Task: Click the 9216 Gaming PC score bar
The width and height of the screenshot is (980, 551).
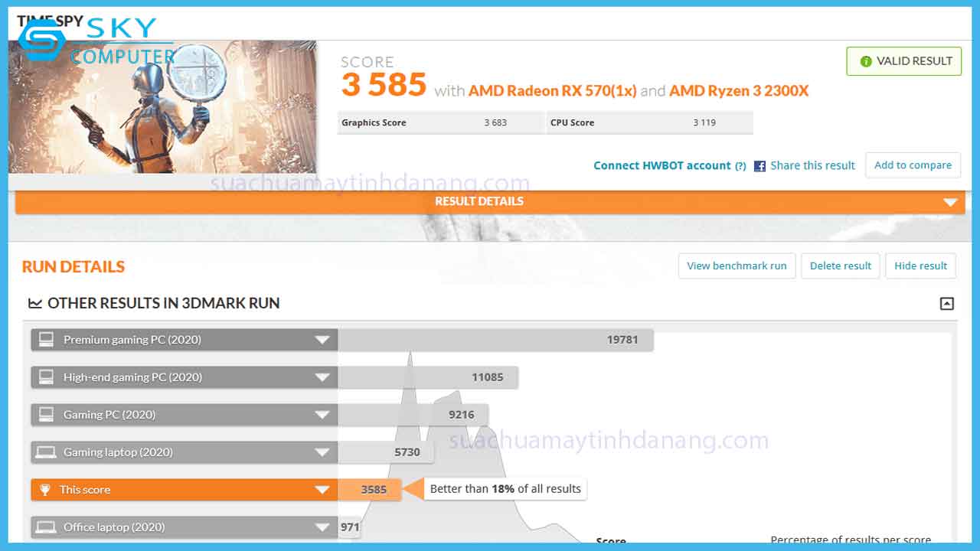Action: pos(413,415)
